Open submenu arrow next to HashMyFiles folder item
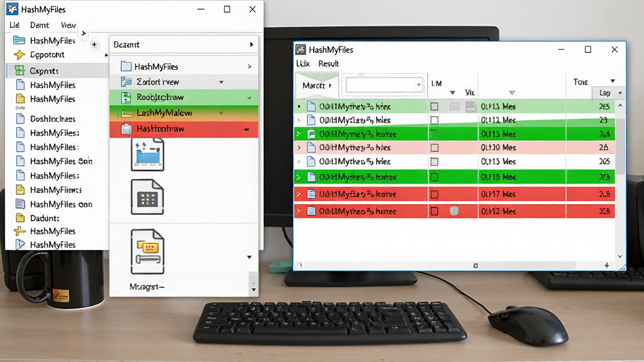The width and height of the screenshot is (644, 362). click(x=249, y=67)
